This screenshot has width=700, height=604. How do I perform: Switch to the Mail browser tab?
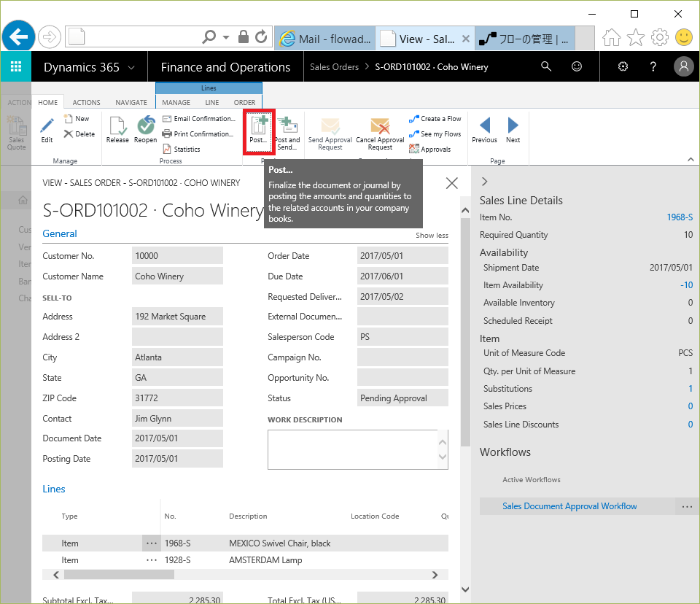click(325, 39)
